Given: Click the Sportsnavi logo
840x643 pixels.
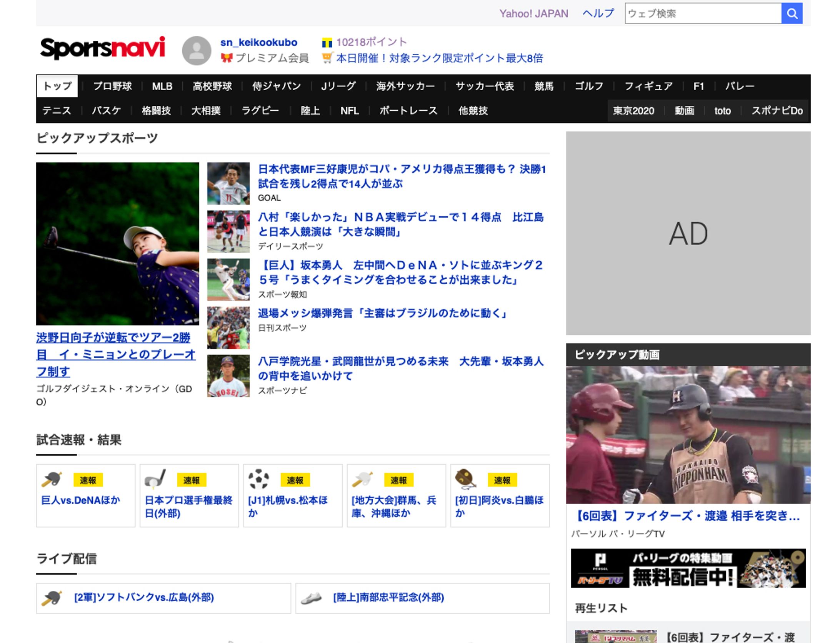Looking at the screenshot, I should pos(103,48).
